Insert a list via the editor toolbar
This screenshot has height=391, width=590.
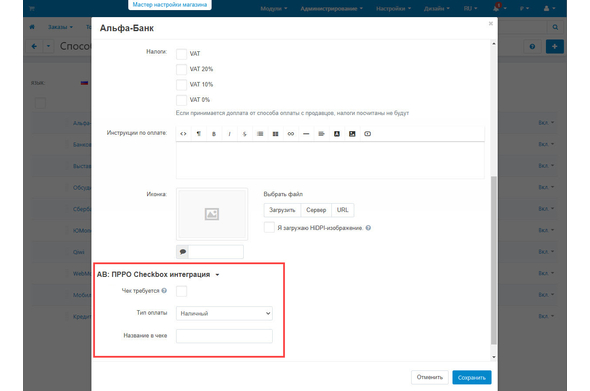(260, 134)
